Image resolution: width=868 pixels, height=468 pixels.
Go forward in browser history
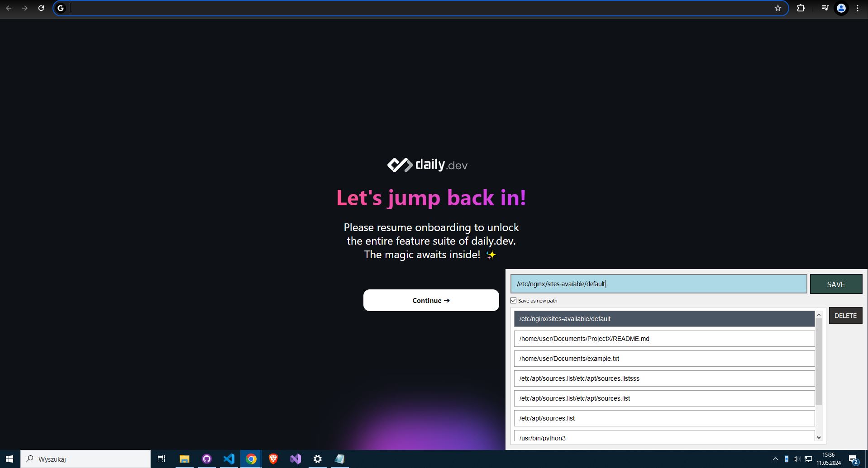[25, 8]
